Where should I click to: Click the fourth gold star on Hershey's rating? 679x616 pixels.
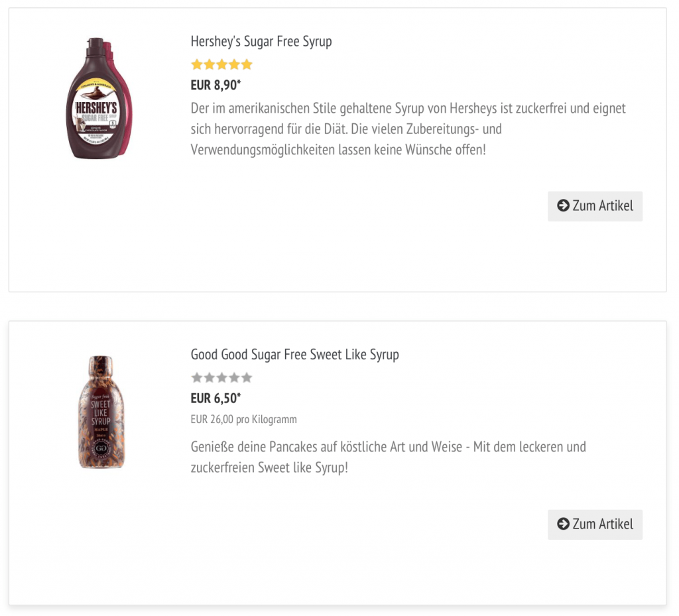tap(234, 64)
